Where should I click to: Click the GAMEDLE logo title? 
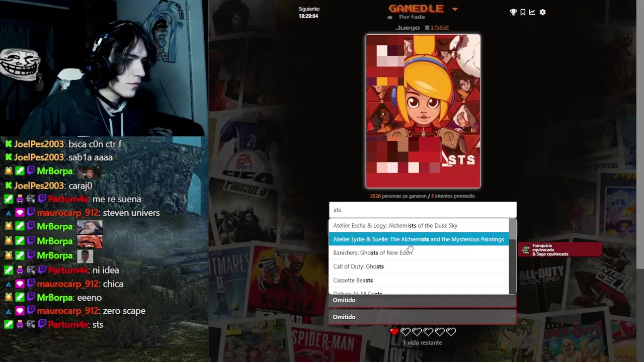[416, 8]
